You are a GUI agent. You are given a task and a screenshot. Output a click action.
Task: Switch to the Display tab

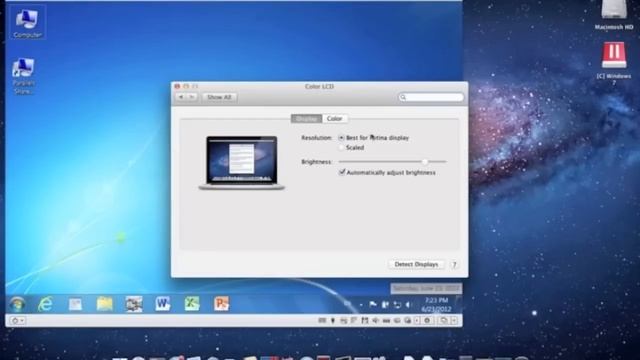(x=307, y=118)
